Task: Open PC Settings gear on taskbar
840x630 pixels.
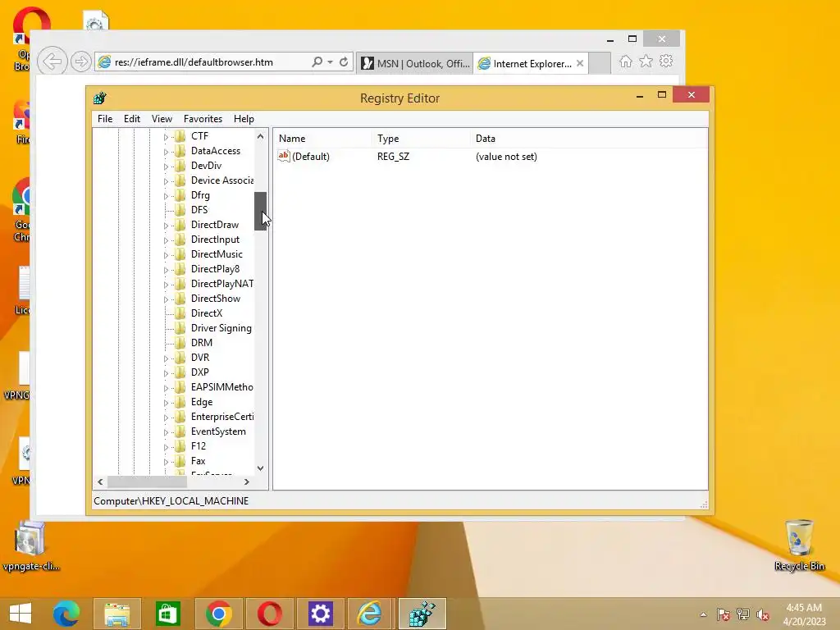Action: click(321, 614)
